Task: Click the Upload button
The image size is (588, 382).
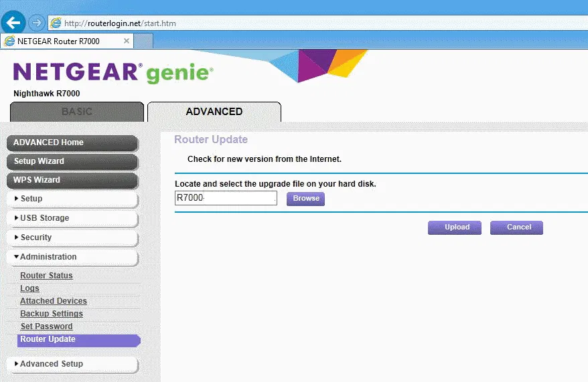Action: pos(455,227)
